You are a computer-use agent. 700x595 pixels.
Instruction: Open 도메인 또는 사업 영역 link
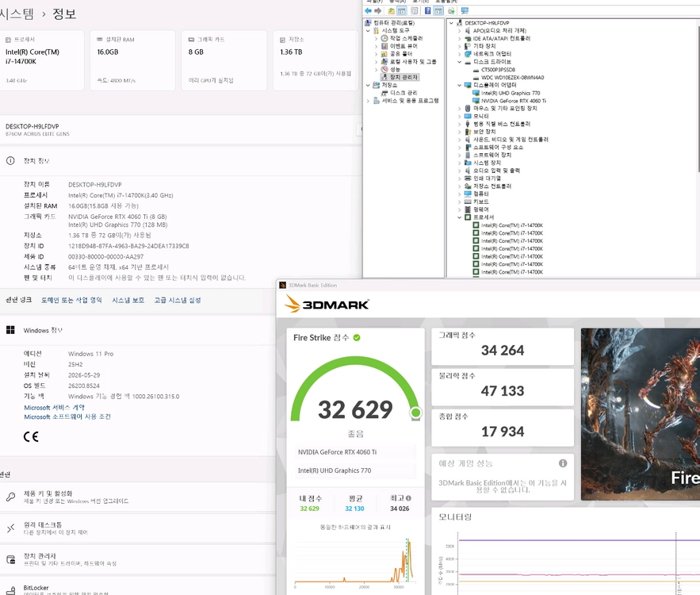click(71, 300)
